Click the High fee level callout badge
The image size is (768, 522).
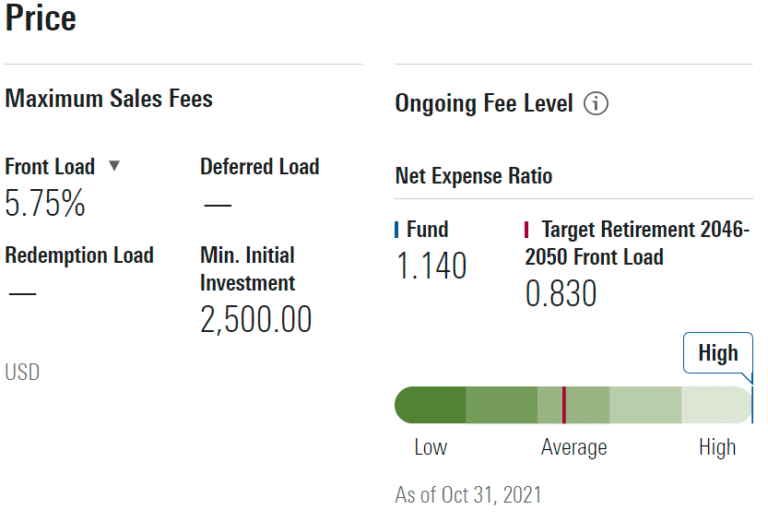click(x=717, y=353)
